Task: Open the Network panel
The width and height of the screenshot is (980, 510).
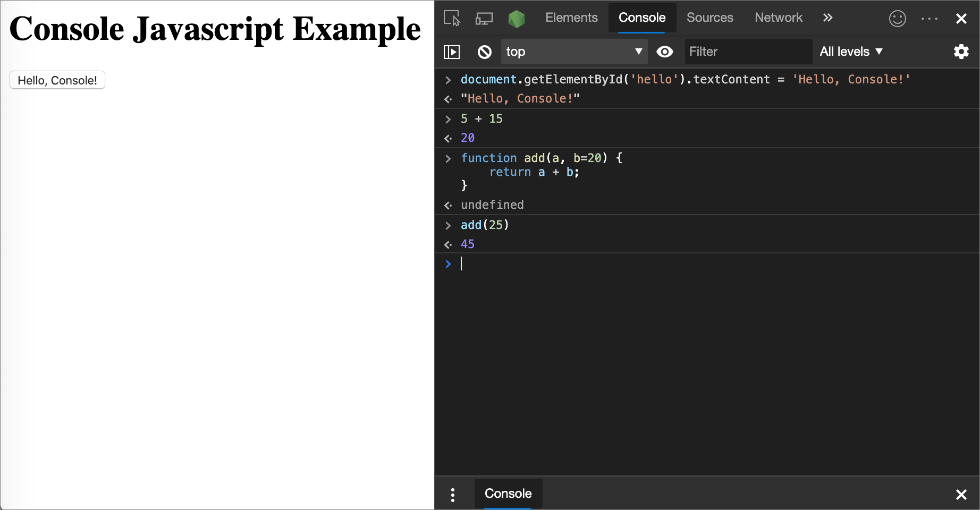Action: pos(778,18)
